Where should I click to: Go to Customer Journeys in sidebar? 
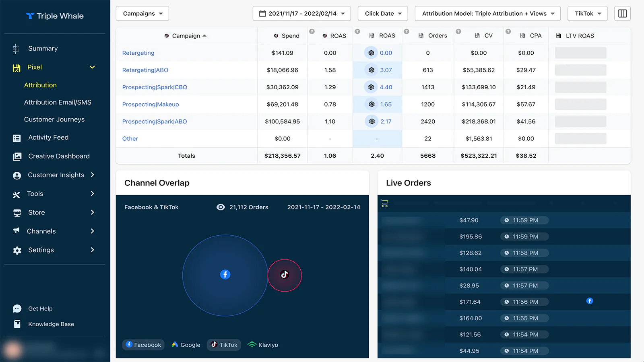point(54,119)
